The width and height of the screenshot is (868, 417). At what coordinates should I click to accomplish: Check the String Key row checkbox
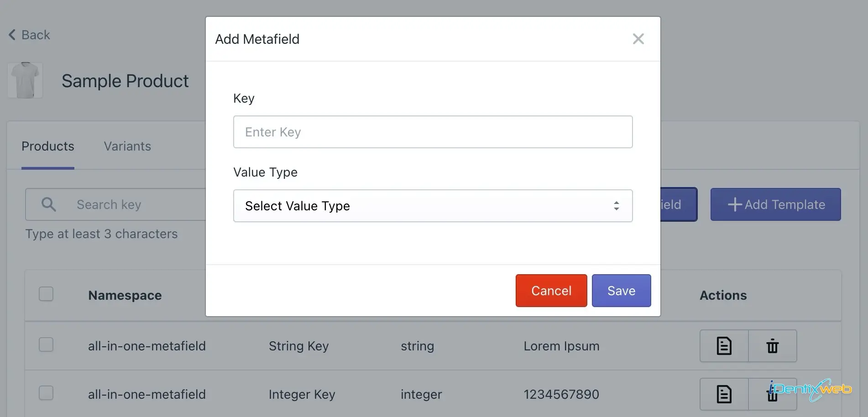[x=46, y=345]
